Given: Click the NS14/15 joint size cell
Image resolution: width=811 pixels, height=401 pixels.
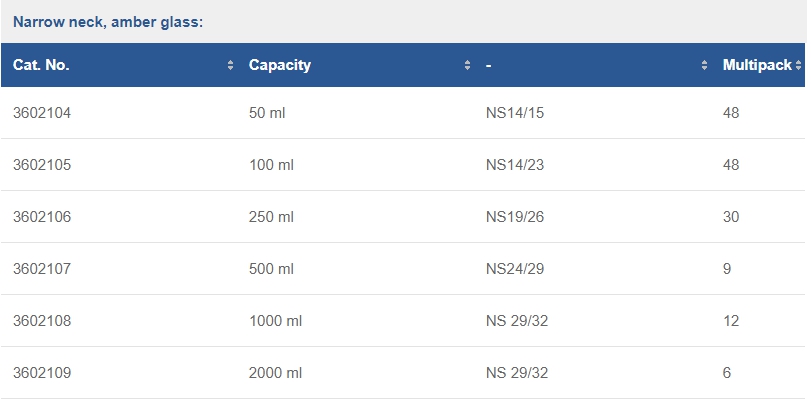Looking at the screenshot, I should 514,113.
